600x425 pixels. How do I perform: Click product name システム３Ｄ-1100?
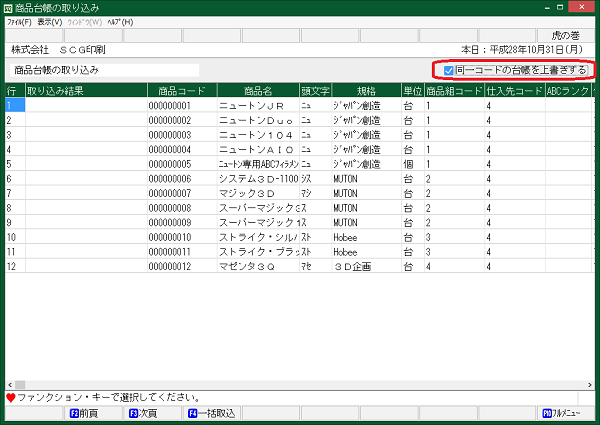tap(259, 179)
